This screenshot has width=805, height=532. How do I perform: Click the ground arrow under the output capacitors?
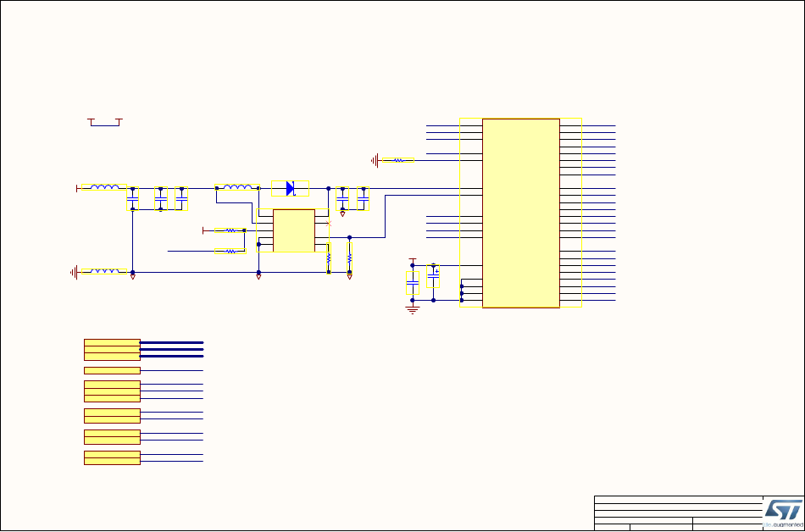tap(342, 214)
